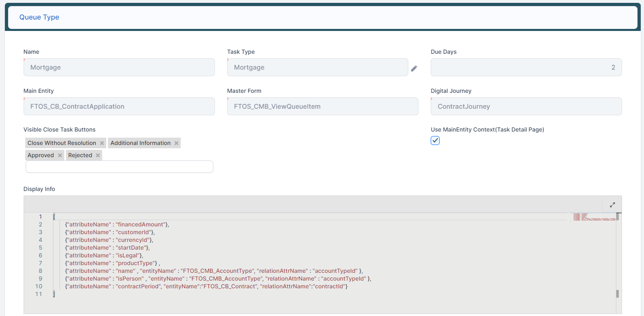This screenshot has height=316, width=644.
Task: Click the Name input field
Action: click(x=119, y=67)
